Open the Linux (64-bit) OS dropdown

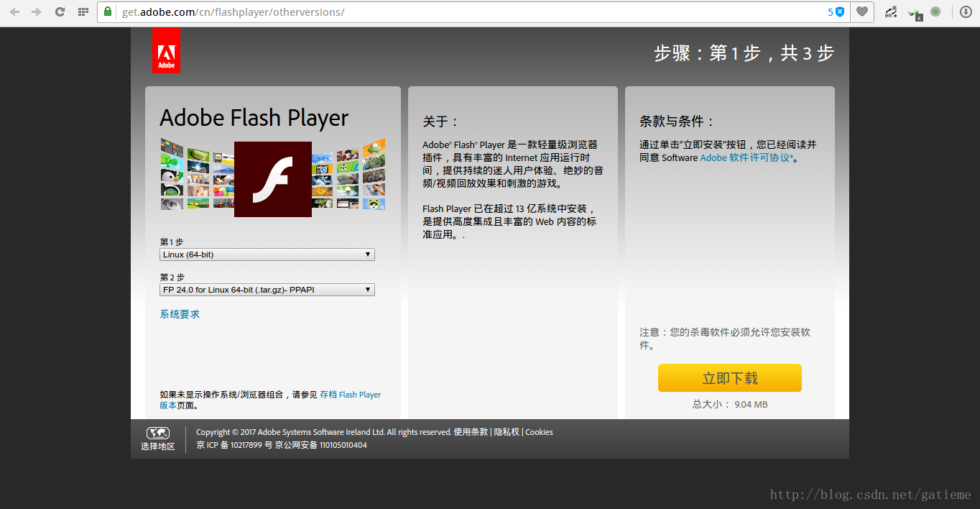267,254
